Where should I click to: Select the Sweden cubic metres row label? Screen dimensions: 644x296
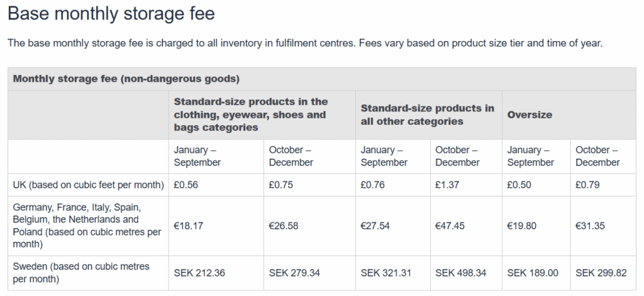click(81, 273)
